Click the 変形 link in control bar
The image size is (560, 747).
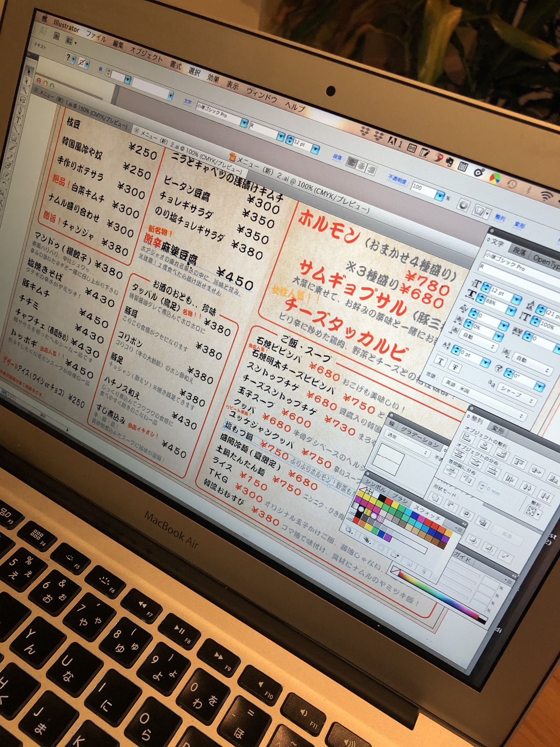(x=519, y=225)
